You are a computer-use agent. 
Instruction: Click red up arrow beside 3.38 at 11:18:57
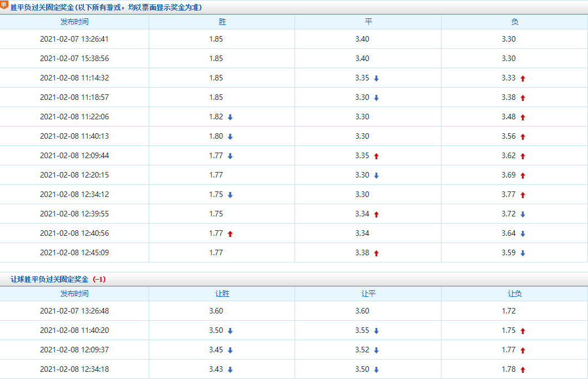pos(523,98)
